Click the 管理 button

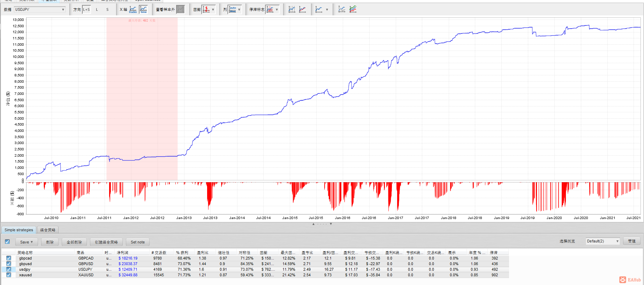(x=632, y=241)
